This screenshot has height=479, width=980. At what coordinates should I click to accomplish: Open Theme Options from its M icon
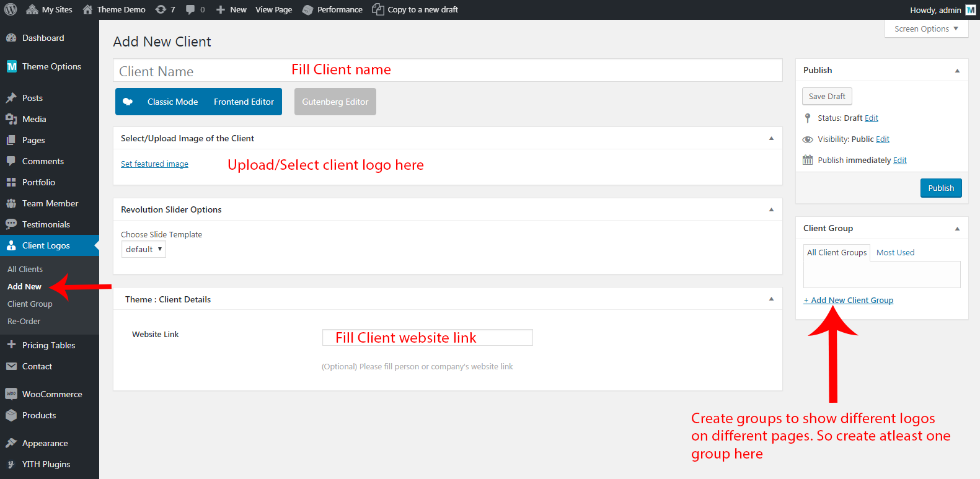[x=12, y=66]
